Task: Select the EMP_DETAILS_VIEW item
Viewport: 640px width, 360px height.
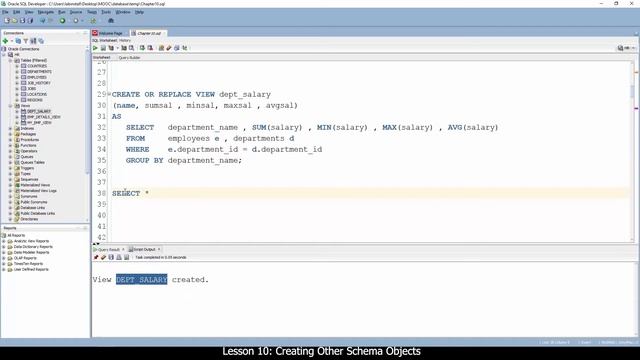Action: [43, 117]
